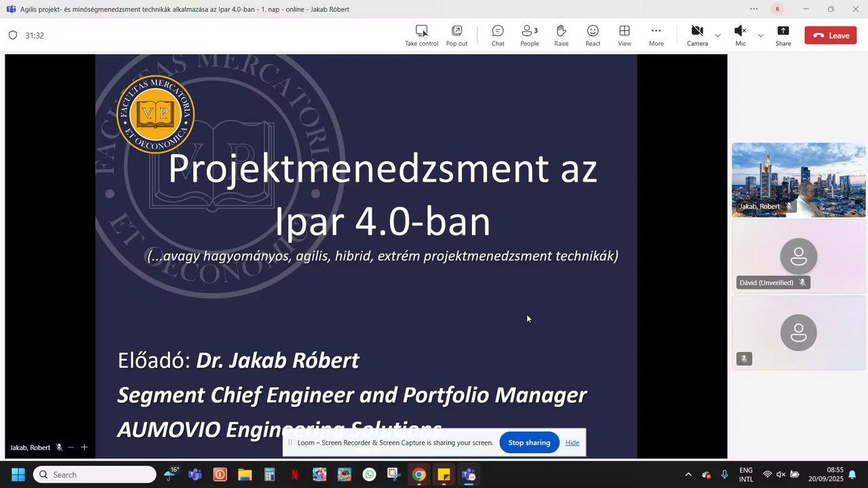Raise your hand in the meeting
Image resolution: width=868 pixels, height=488 pixels.
pyautogui.click(x=561, y=35)
